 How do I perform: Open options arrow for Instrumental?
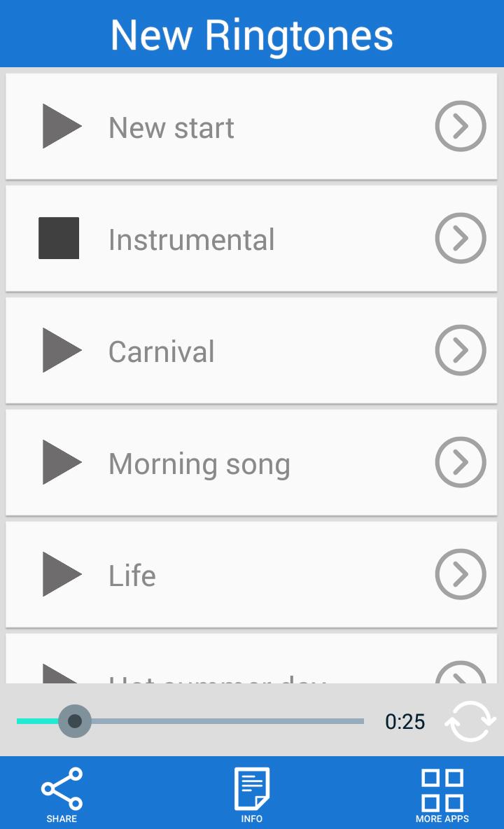point(460,238)
